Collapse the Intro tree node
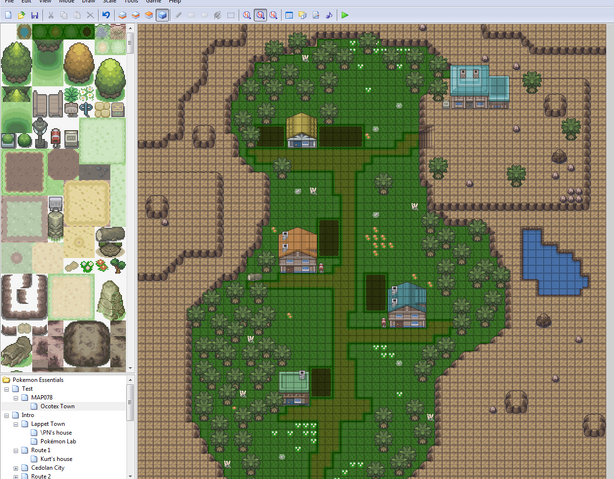Image resolution: width=614 pixels, height=479 pixels. click(7, 415)
